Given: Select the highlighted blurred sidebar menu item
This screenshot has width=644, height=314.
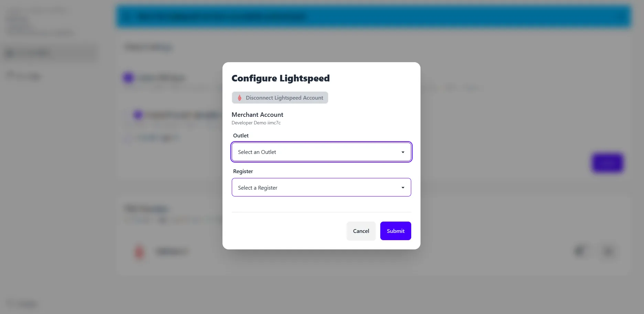Looking at the screenshot, I should coord(51,53).
